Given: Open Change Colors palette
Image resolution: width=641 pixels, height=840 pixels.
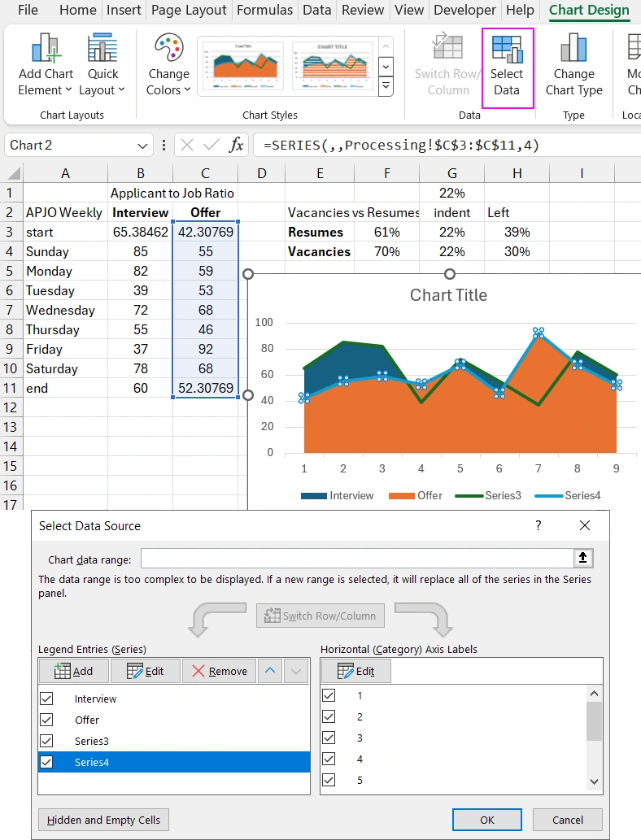Looking at the screenshot, I should pos(168,50).
